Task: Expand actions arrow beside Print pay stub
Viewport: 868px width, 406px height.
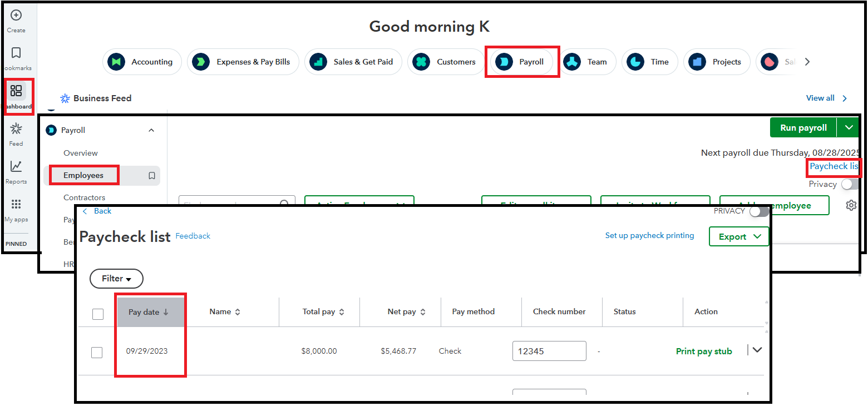Action: coord(757,350)
